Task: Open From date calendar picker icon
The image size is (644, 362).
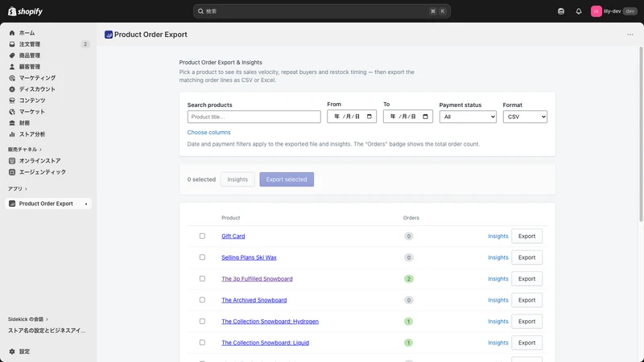Action: (x=369, y=117)
